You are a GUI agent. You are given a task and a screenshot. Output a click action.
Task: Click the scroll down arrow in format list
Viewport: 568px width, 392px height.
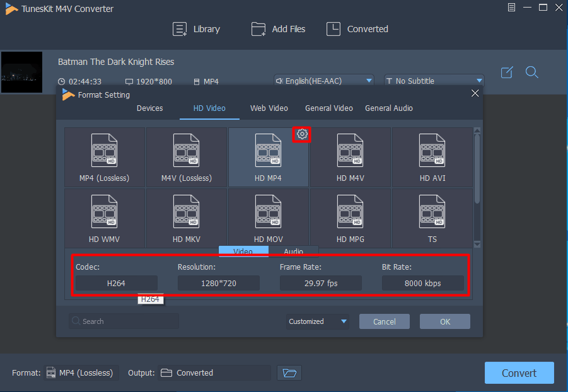477,244
